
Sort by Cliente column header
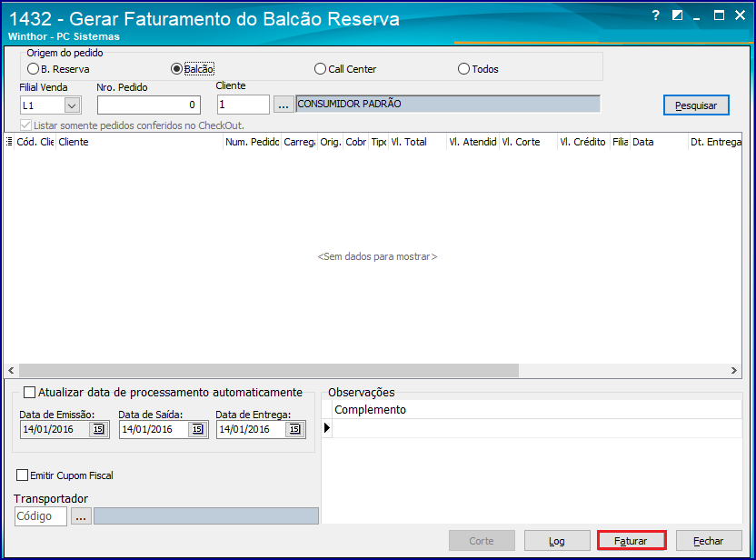[139, 142]
